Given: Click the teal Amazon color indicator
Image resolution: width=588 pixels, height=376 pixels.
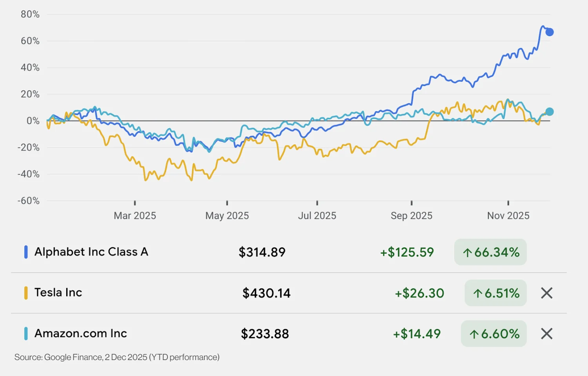Looking at the screenshot, I should tap(26, 334).
